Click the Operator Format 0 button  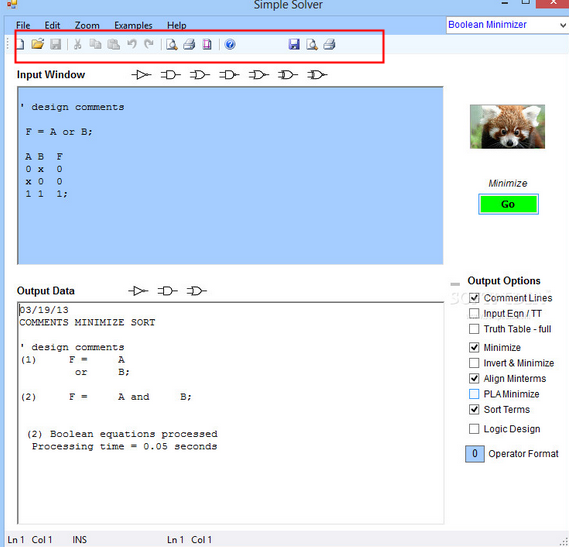click(475, 453)
